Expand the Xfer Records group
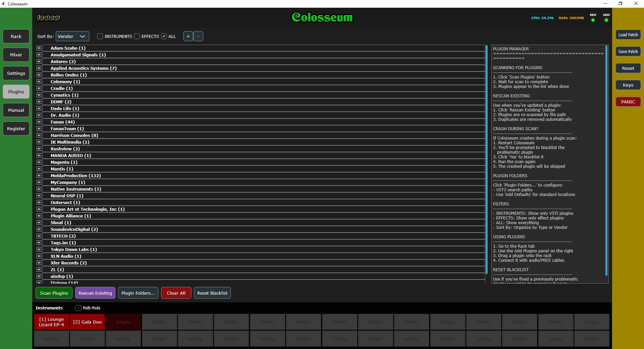Screen dimensions: 644x349 [x=39, y=263]
